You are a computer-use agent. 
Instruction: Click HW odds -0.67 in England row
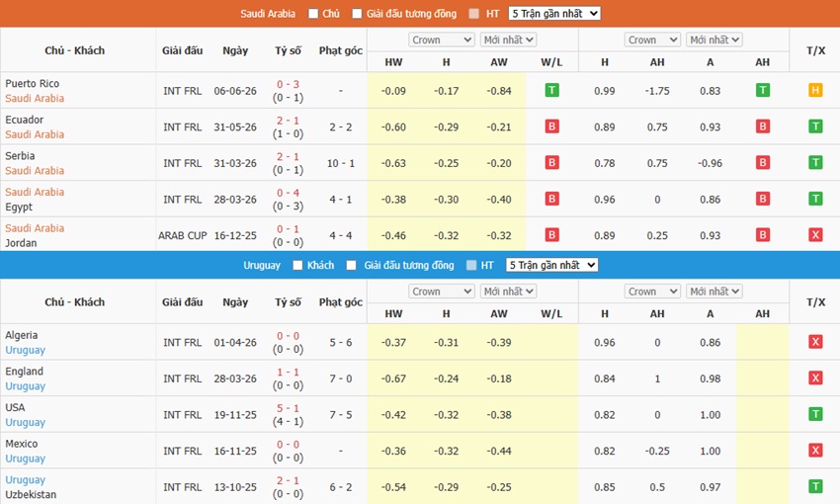tap(393, 378)
